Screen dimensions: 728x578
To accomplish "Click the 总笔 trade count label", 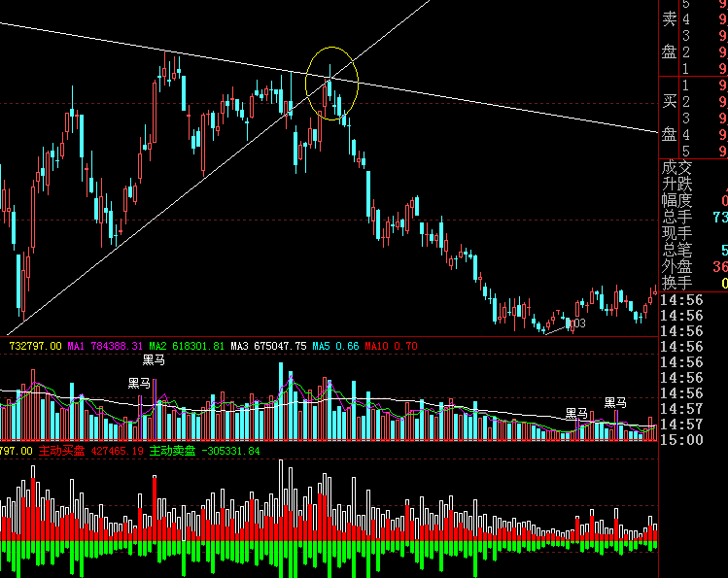I will 676,250.
